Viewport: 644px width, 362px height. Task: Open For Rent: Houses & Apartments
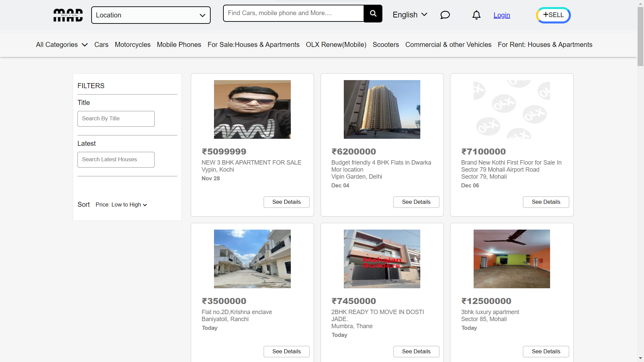tap(545, 44)
